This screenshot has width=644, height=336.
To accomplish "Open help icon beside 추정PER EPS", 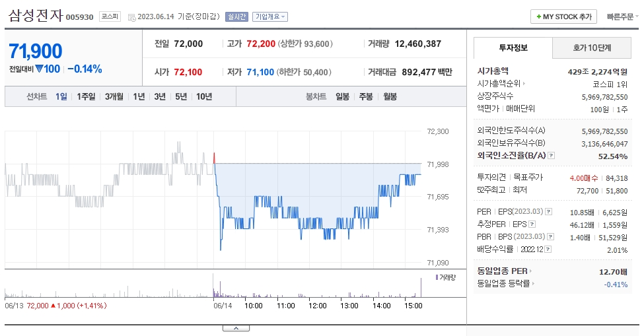I will [x=532, y=224].
